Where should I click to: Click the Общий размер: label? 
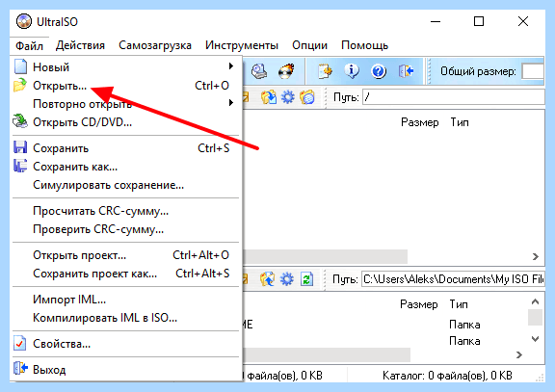tap(478, 71)
